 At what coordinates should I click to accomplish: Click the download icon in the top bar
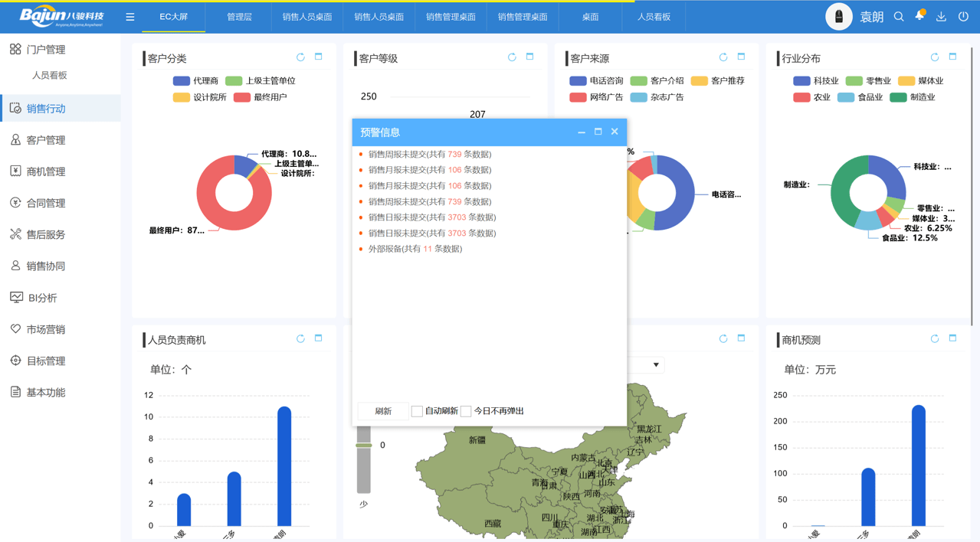[x=940, y=15]
